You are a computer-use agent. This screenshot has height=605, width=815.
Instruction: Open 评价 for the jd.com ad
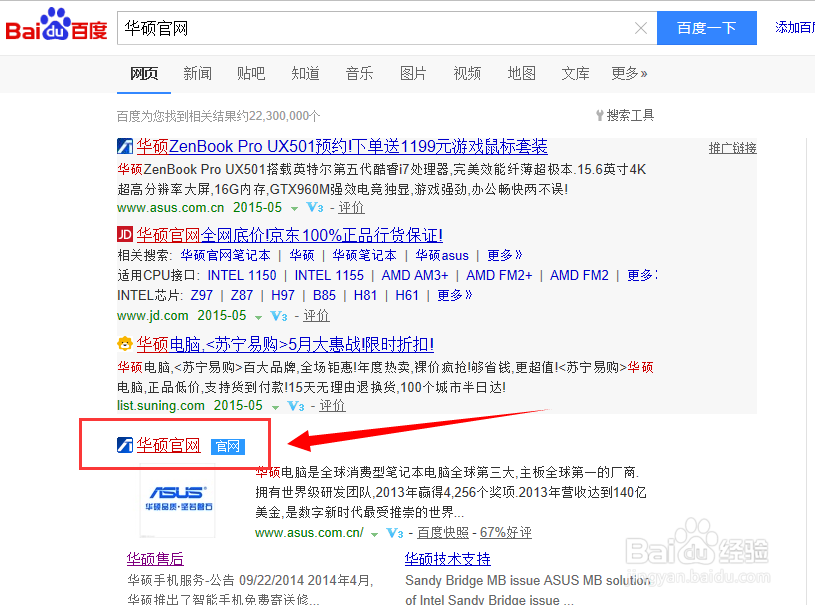(316, 316)
